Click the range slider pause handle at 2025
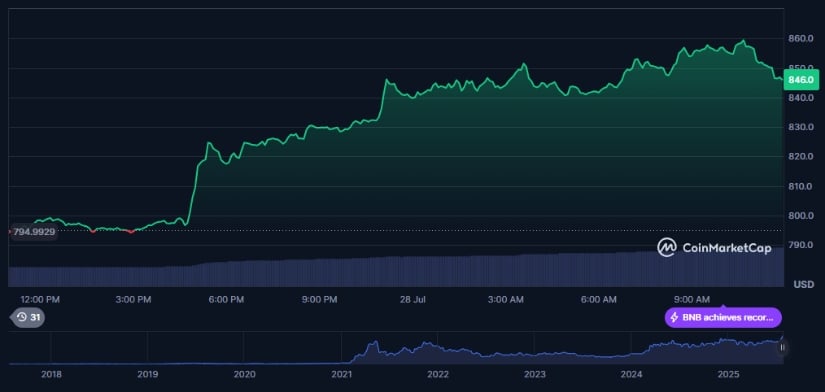The image size is (825, 392). click(782, 347)
